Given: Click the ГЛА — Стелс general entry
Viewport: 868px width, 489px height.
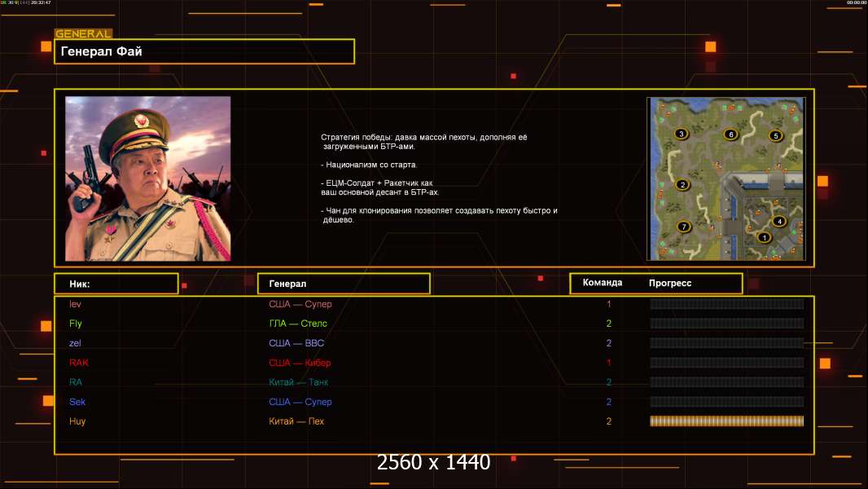Looking at the screenshot, I should click(298, 324).
